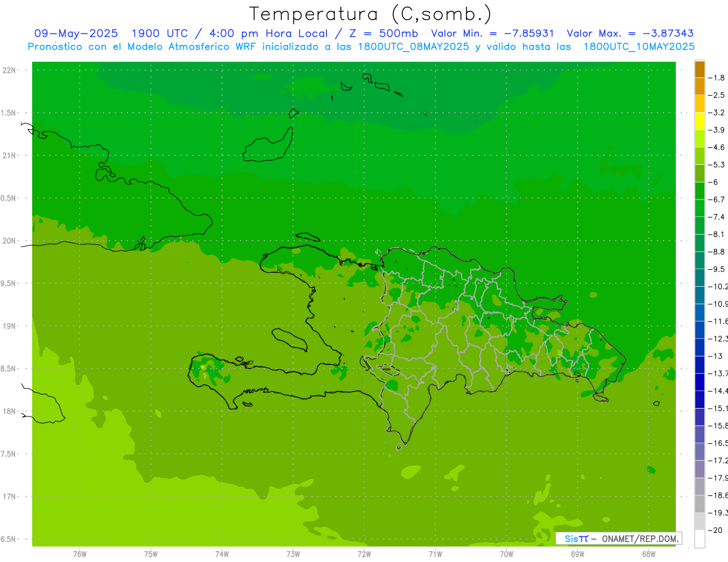Viewport: 728px width, 562px height.
Task: Click the green swatch between -6 and -6.7
Action: (699, 191)
